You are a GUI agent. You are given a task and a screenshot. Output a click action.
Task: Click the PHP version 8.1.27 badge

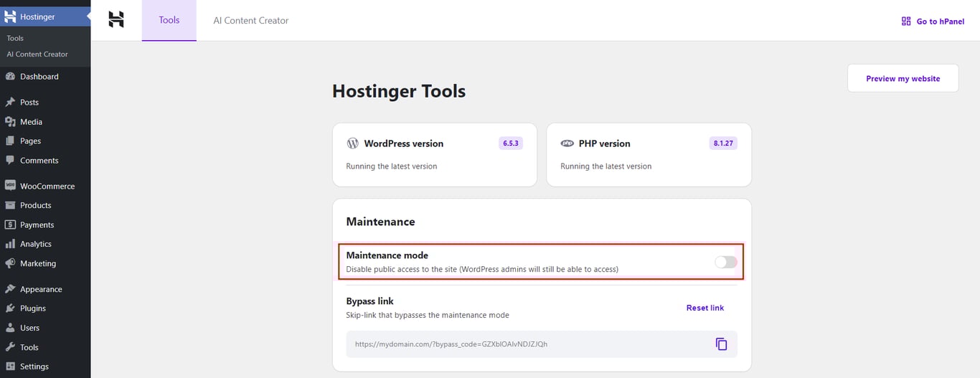point(725,143)
